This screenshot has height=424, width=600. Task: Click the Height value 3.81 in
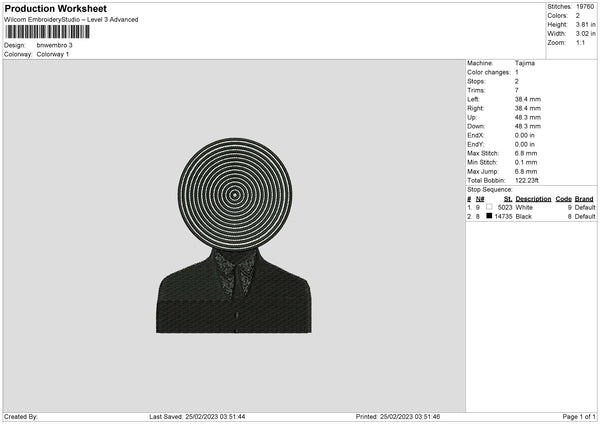(585, 24)
